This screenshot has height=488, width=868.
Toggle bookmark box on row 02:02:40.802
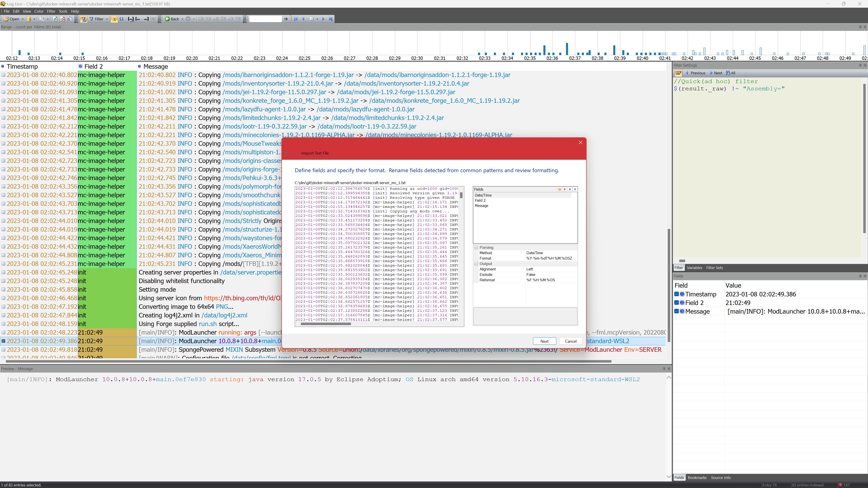point(3,75)
